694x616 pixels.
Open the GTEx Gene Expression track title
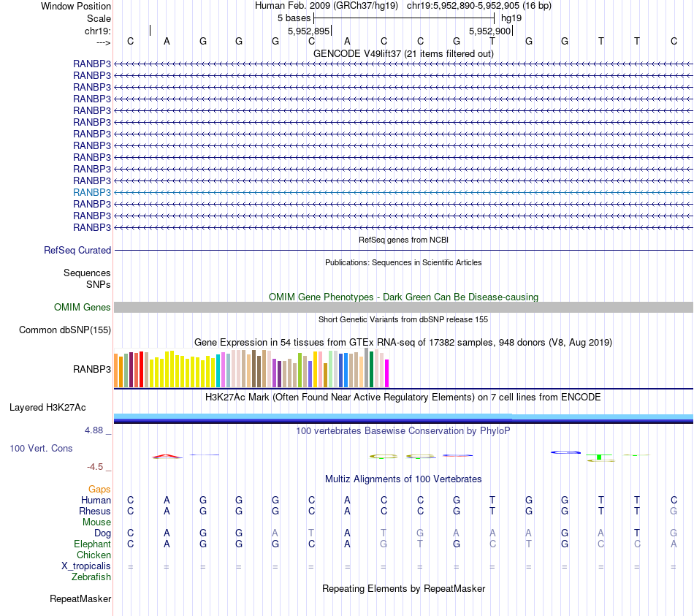(x=403, y=342)
